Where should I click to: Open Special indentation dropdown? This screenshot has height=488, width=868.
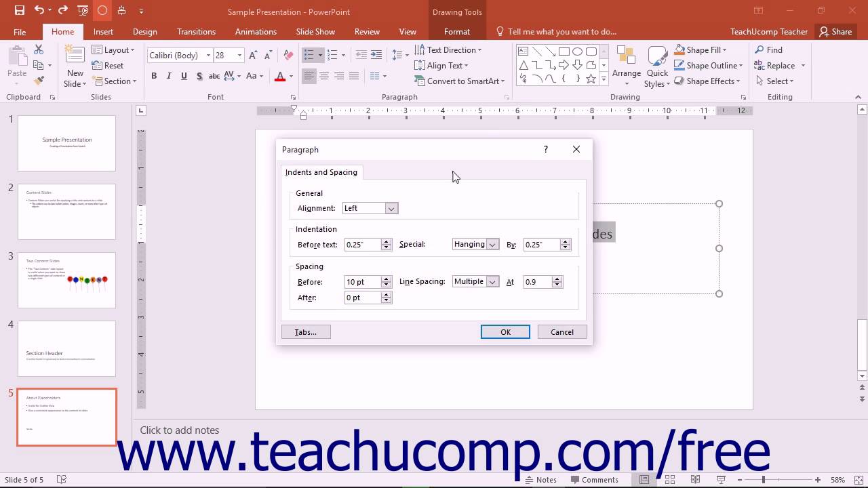[493, 245]
